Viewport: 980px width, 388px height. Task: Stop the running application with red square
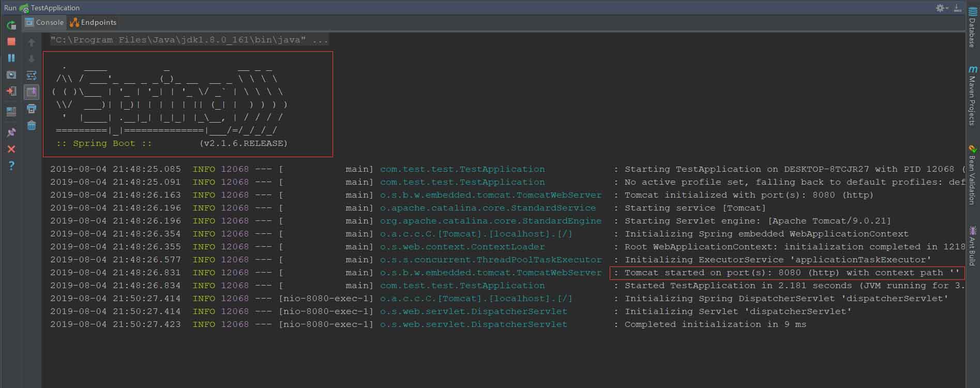(11, 41)
